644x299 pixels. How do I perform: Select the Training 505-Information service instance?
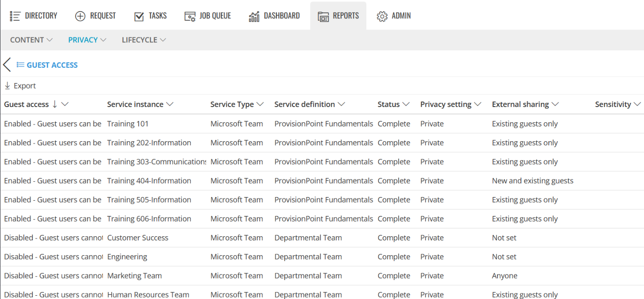pyautogui.click(x=149, y=199)
